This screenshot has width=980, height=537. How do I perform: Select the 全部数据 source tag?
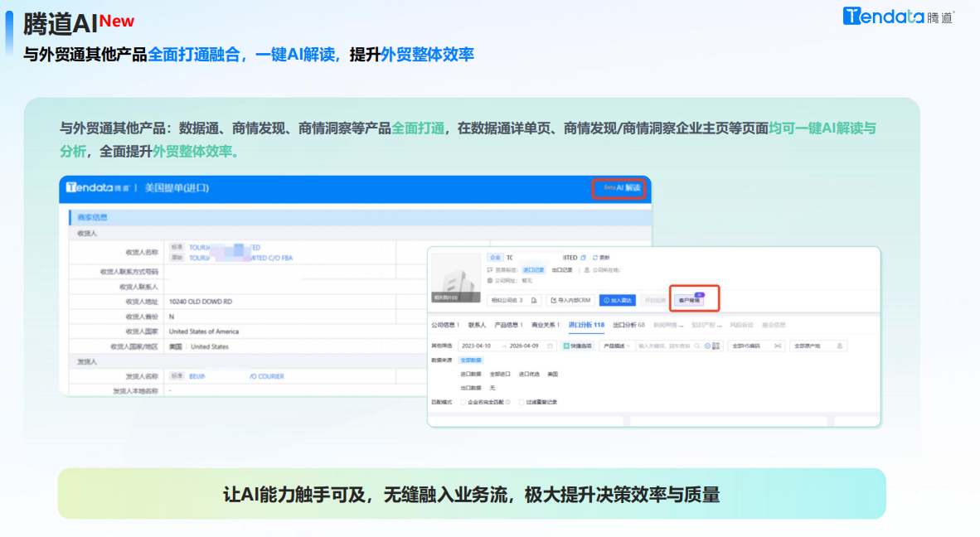click(471, 360)
